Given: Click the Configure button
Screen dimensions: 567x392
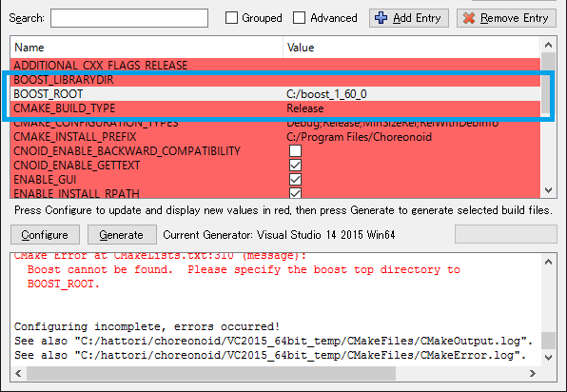Looking at the screenshot, I should (x=46, y=235).
